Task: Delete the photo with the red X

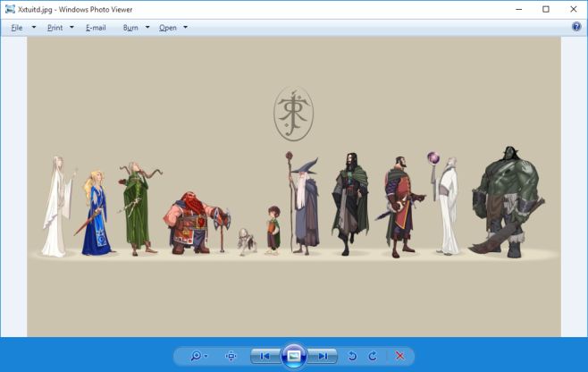Action: pyautogui.click(x=399, y=356)
